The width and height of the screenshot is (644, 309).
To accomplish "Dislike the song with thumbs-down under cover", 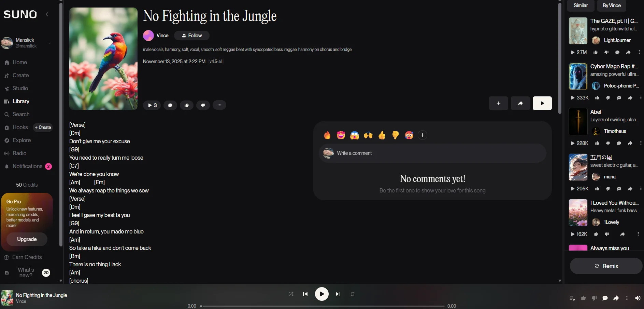I will pyautogui.click(x=203, y=105).
